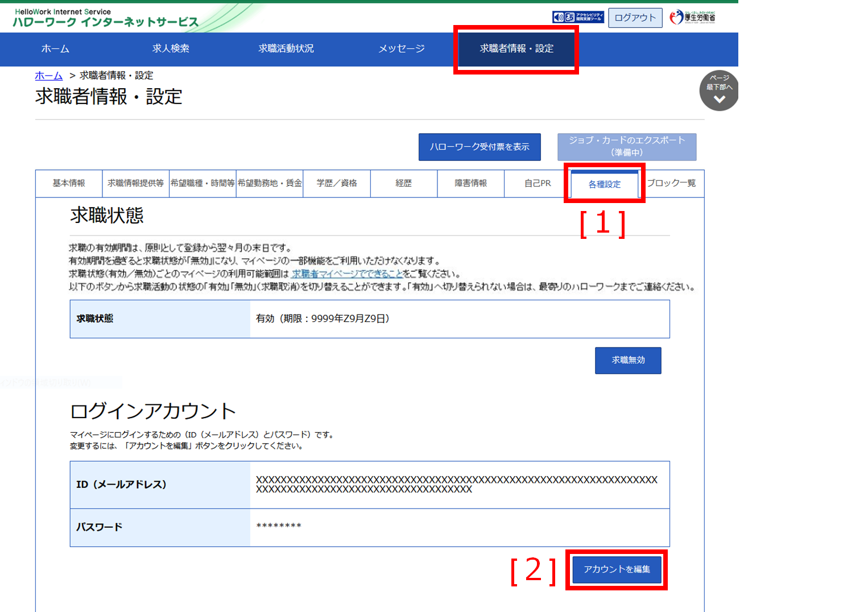Viewport: 868px width, 612px height.
Task: Switch to the 求職情報提供等 tab
Action: (x=135, y=183)
